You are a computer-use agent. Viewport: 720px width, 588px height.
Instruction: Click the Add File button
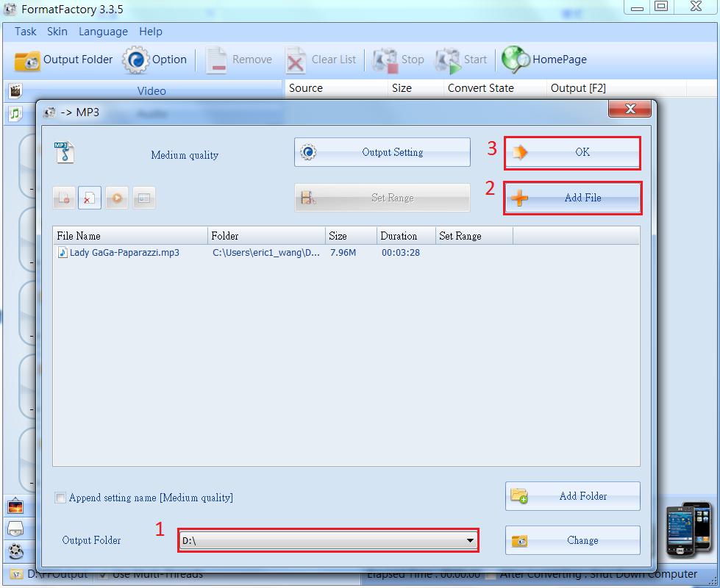coord(572,198)
